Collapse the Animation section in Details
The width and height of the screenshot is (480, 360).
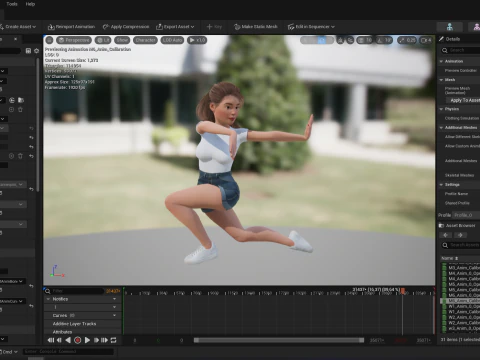point(441,61)
